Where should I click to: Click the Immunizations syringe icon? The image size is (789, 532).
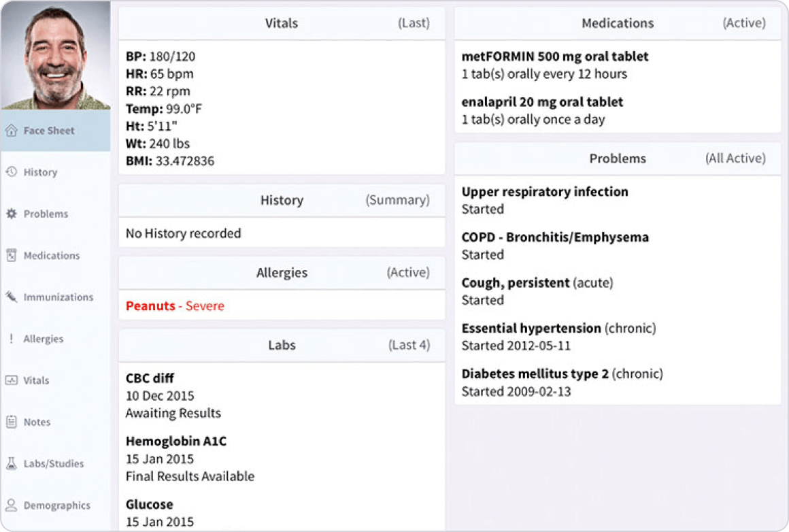pos(11,297)
